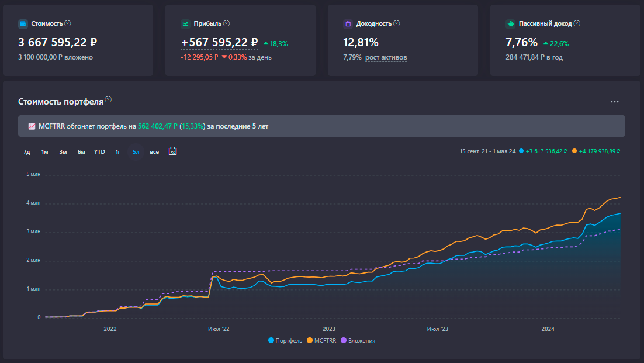
Task: Expand profit amount +567 595,22 ₽ details
Action: tap(219, 42)
